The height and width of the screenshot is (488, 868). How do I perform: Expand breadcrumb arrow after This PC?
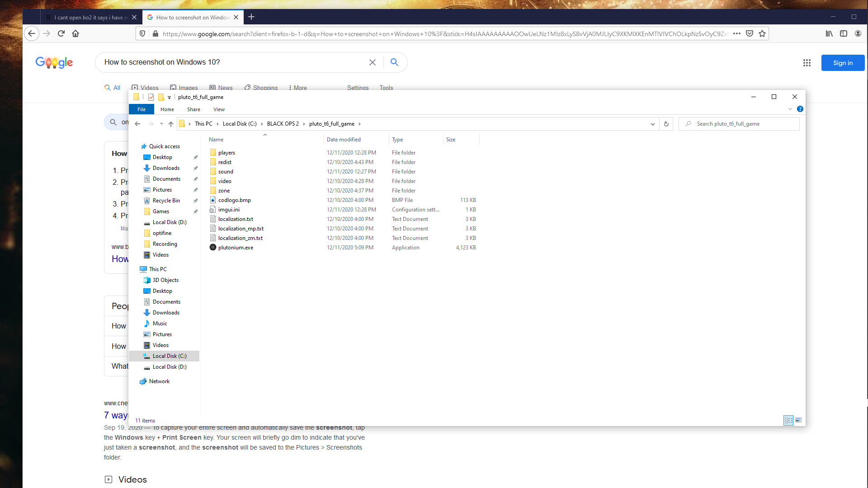coord(217,124)
